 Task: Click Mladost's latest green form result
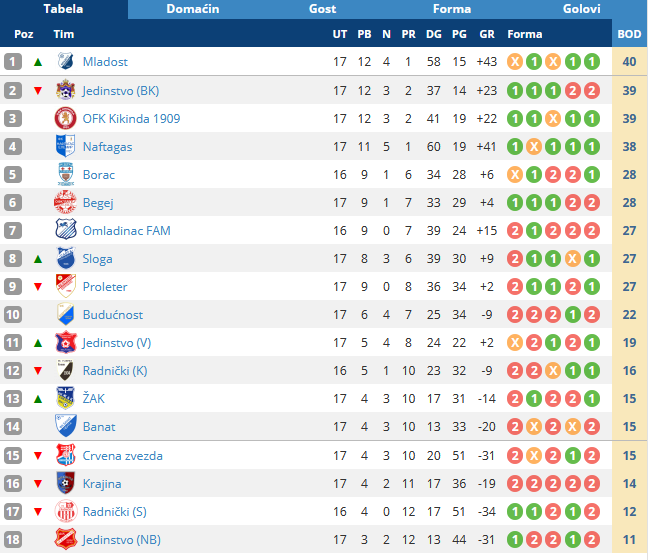(x=592, y=62)
